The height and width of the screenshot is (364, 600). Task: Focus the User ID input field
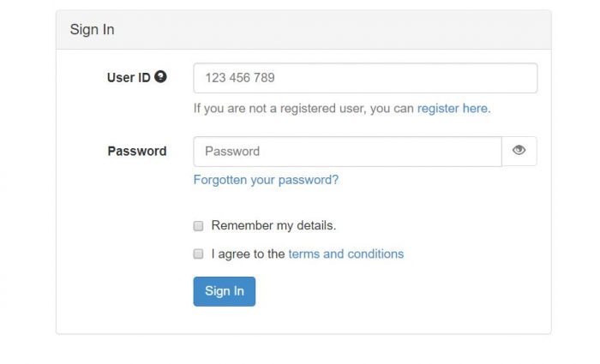[x=365, y=78]
